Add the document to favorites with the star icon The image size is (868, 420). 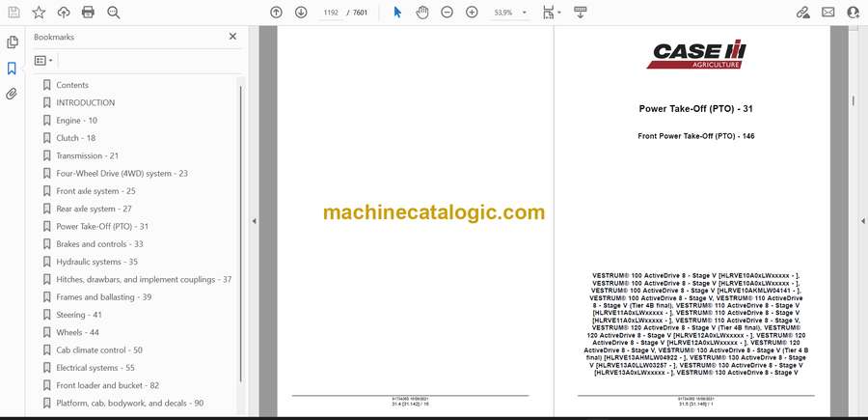point(39,13)
